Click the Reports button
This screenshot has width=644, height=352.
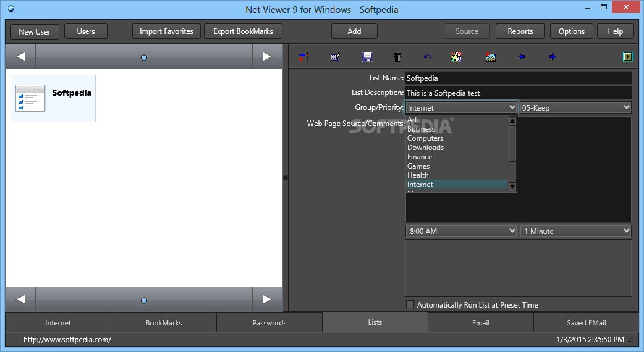tap(520, 31)
